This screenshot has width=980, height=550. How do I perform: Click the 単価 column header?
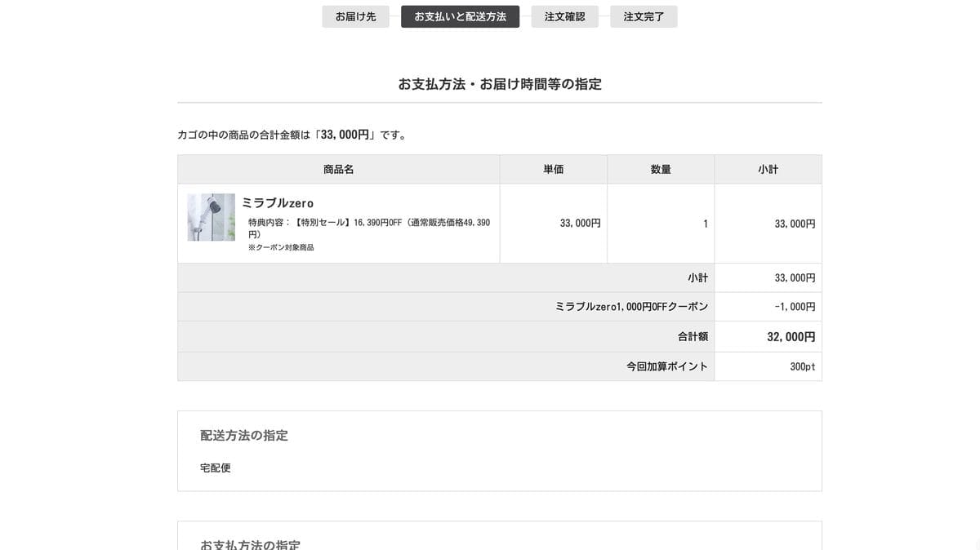tap(553, 169)
